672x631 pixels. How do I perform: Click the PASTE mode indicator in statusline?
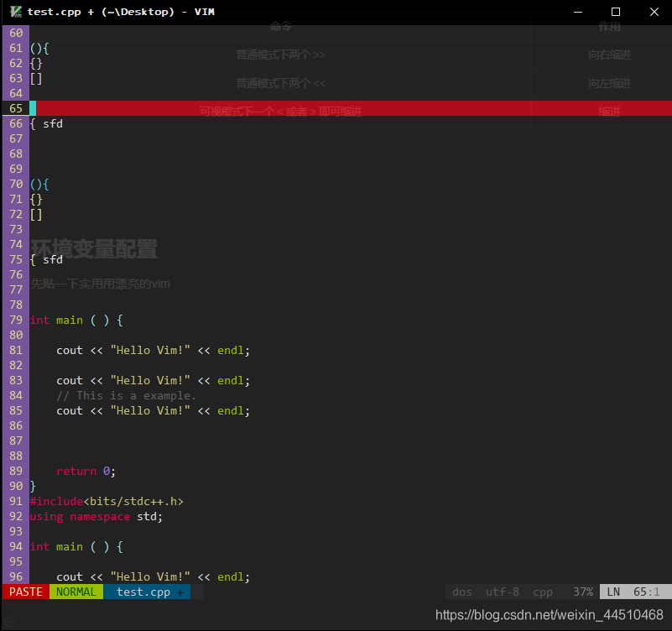[x=26, y=592]
